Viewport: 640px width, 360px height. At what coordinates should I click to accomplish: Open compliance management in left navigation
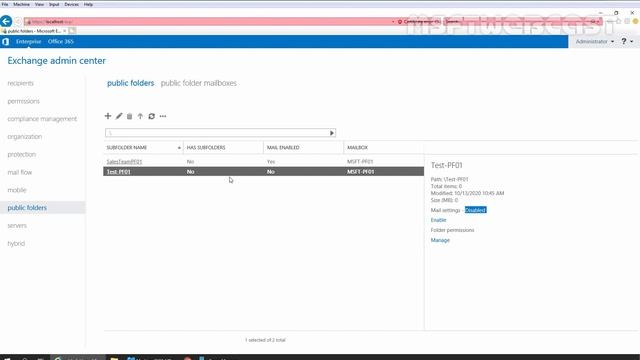42,119
